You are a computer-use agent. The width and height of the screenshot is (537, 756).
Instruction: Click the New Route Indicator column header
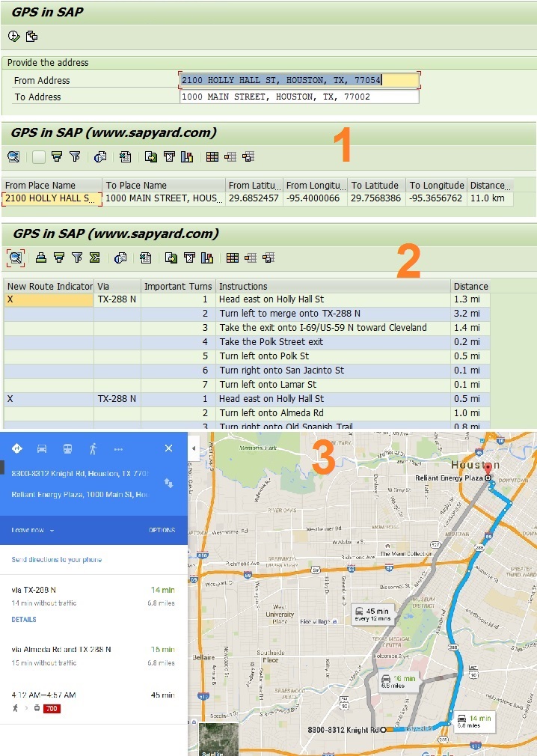pos(49,287)
